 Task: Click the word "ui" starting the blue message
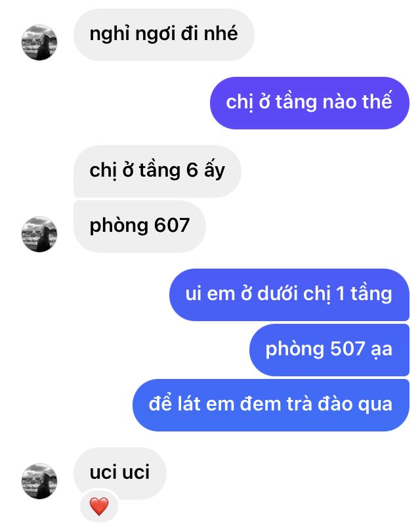pyautogui.click(x=193, y=294)
